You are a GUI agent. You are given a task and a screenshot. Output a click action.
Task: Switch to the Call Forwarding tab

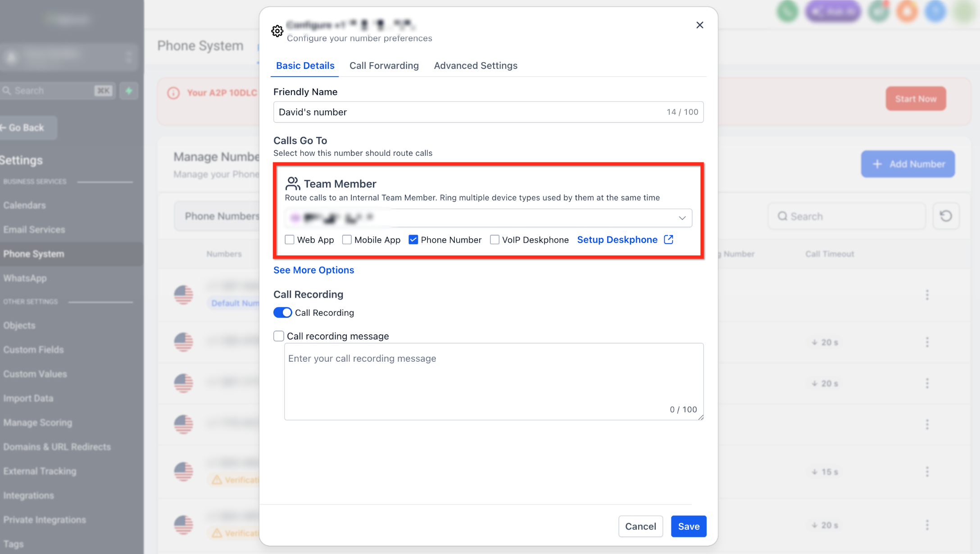[384, 66]
